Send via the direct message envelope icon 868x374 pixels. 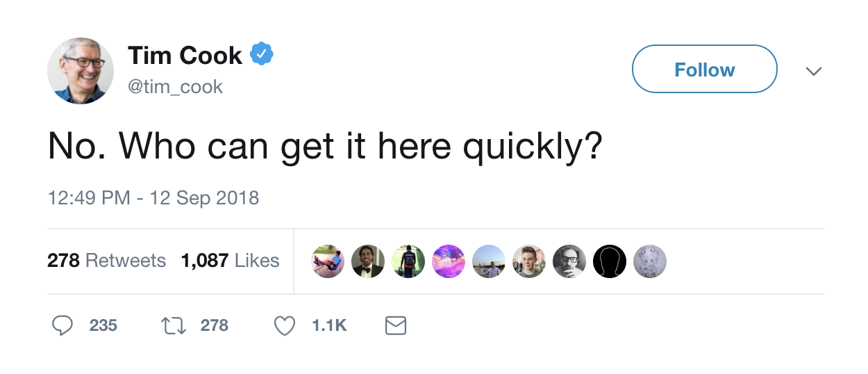point(395,325)
